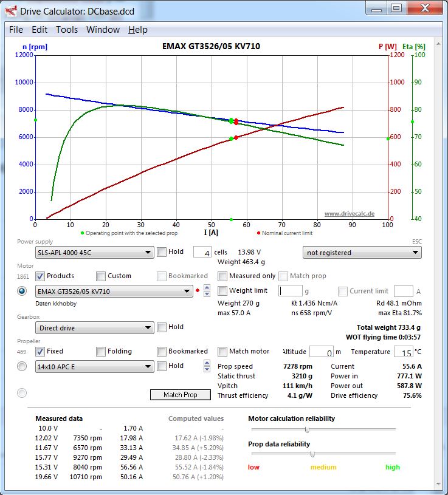The image size is (448, 495).
Task: Toggle the Folding propeller checkbox
Action: 101,352
